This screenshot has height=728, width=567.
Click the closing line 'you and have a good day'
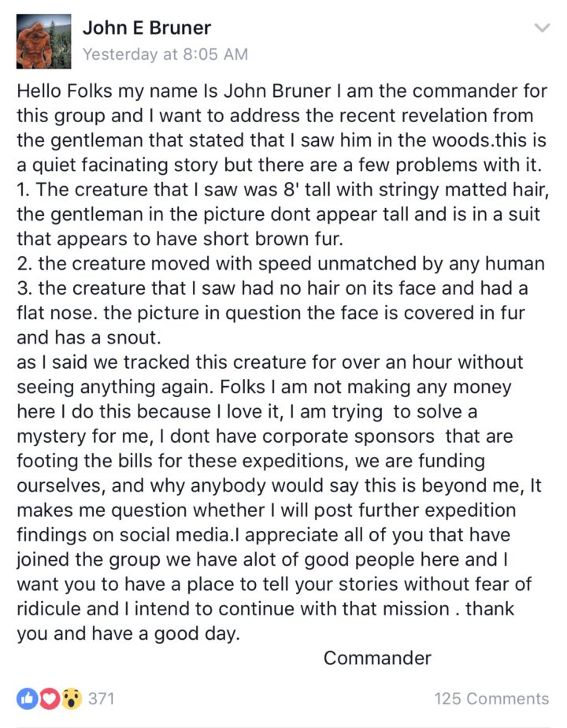128,633
